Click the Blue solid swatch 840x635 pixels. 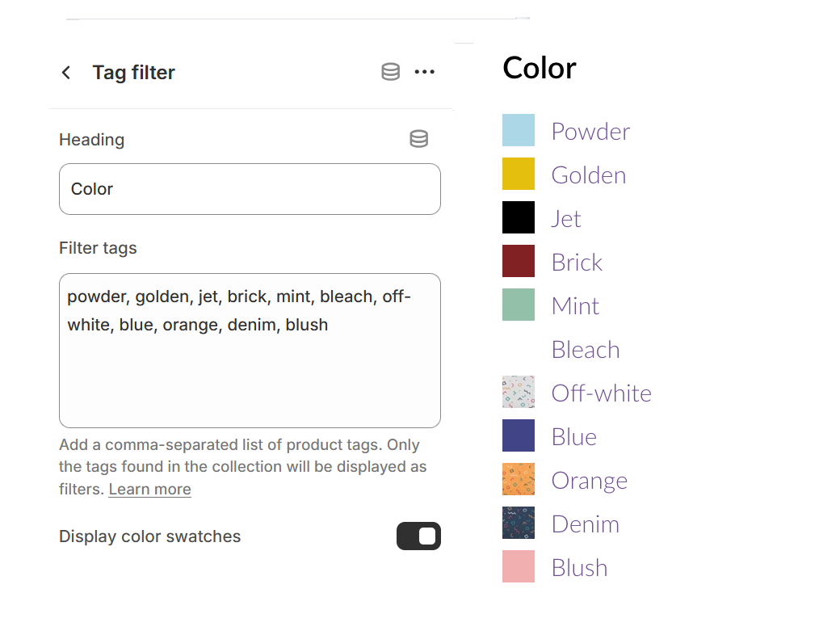518,435
